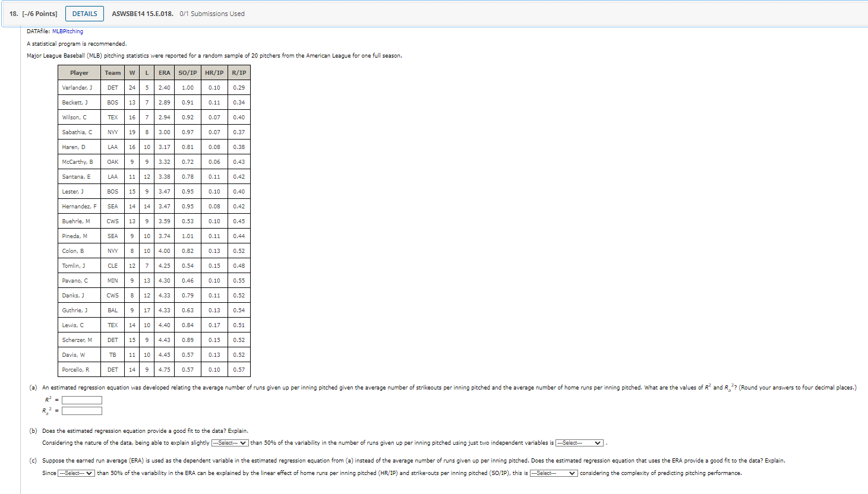Screen dimensions: 868x494
Task: Open second Select dropdown in part (b)
Action: tap(579, 443)
